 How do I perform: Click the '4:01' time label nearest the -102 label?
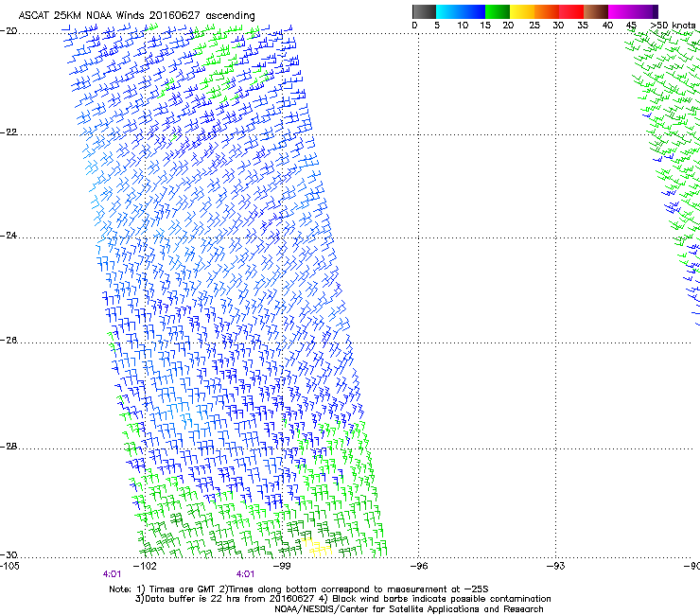[x=112, y=574]
